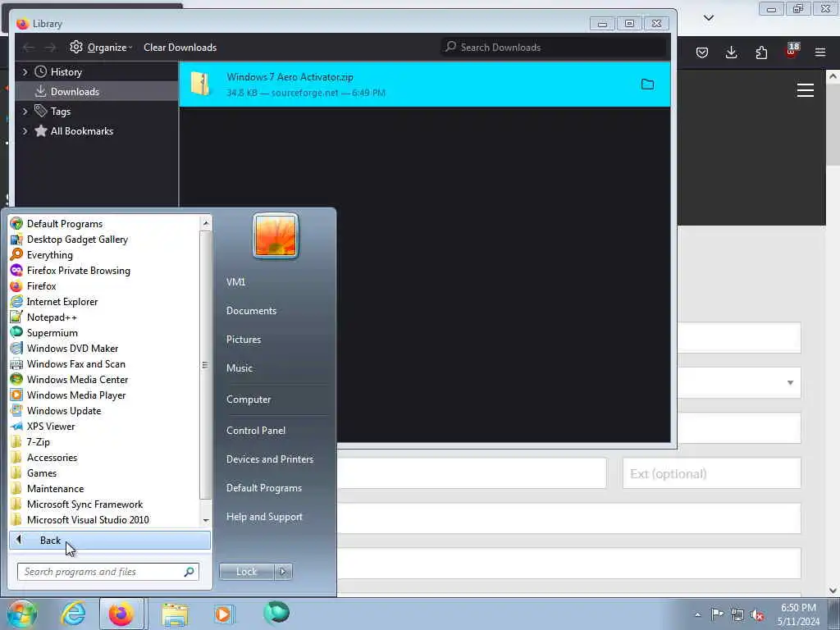Open Control Panel from the Start menu
The height and width of the screenshot is (630, 840).
tap(256, 430)
